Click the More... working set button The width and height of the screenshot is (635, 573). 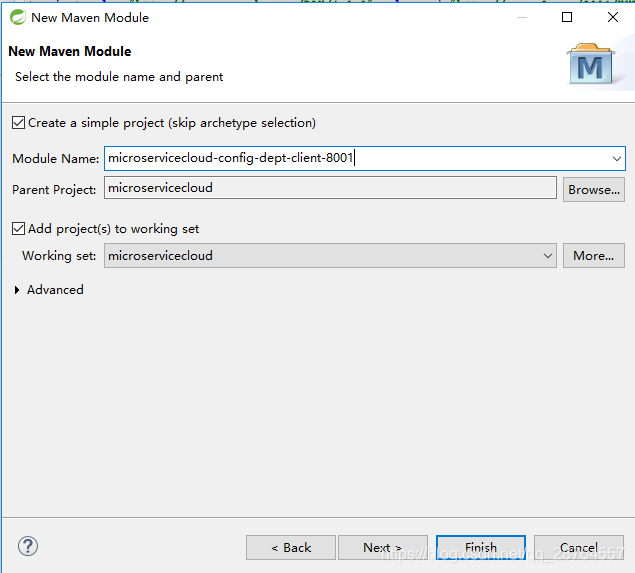click(594, 256)
